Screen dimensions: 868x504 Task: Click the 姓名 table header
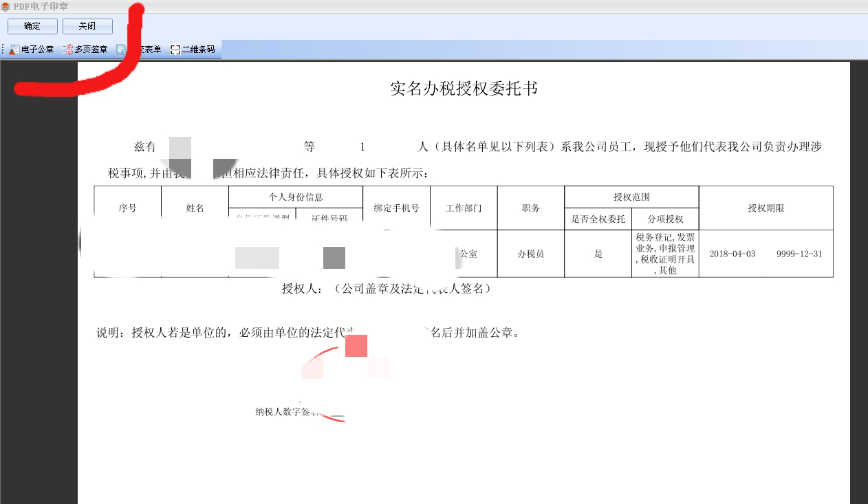point(195,208)
